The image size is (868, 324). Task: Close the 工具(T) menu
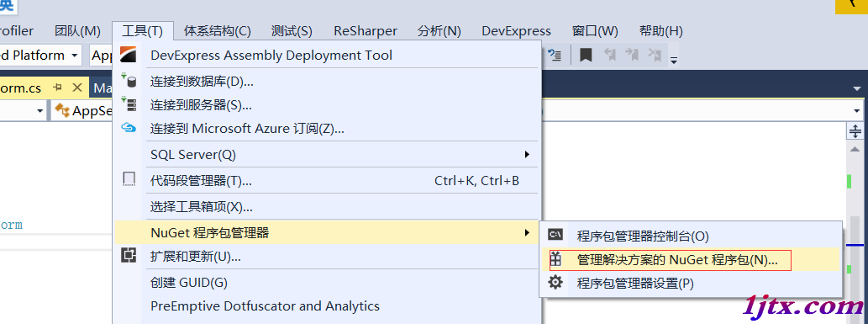tap(143, 31)
